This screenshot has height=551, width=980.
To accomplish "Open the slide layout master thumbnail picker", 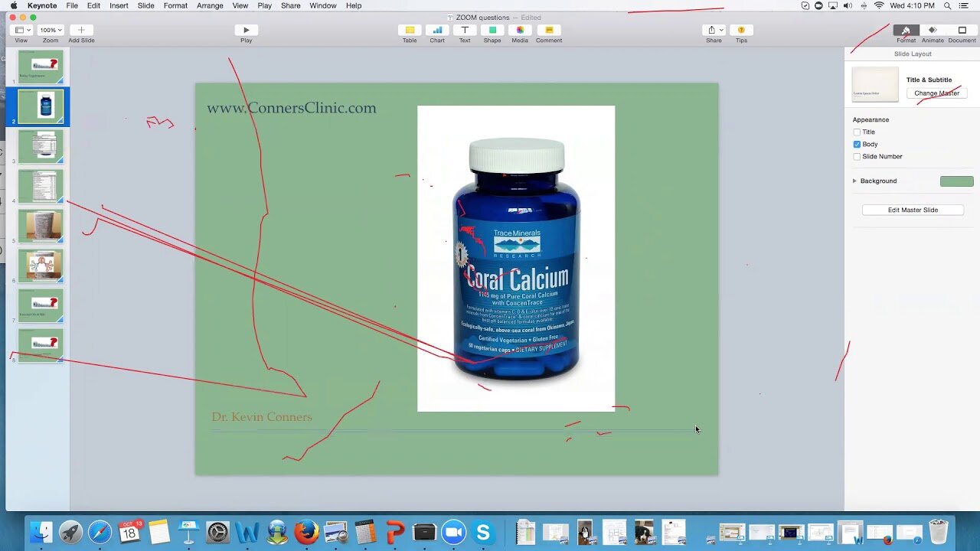I will pyautogui.click(x=875, y=85).
